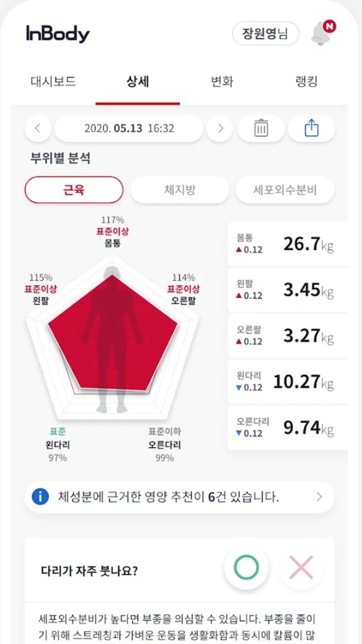Open the 장원영님 user selector
Viewport: 362px width, 644px height.
click(265, 34)
